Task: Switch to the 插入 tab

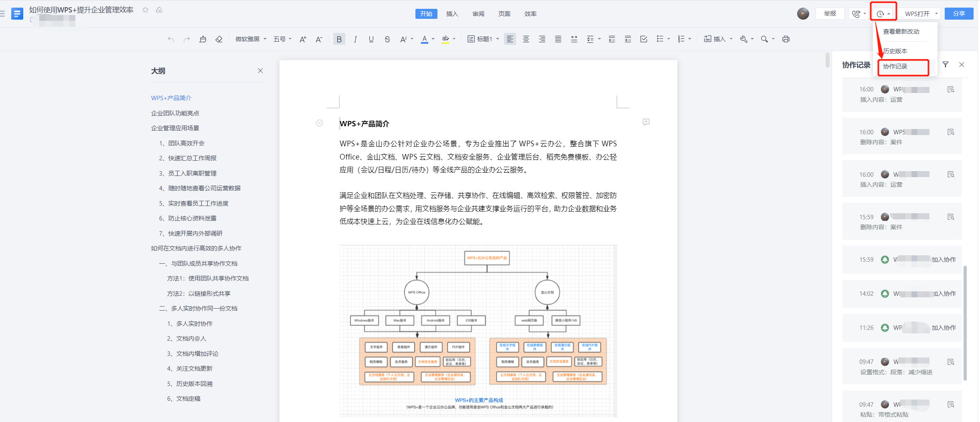Action: [x=452, y=14]
